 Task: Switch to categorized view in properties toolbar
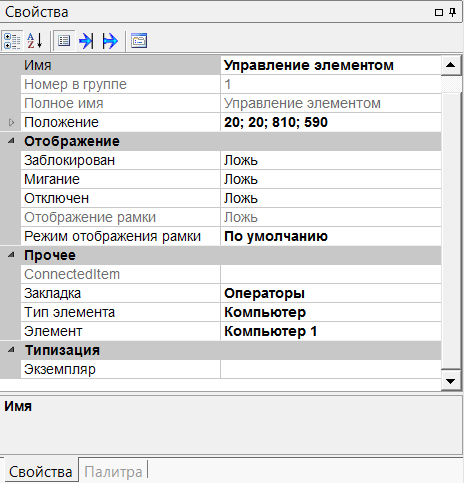12,41
